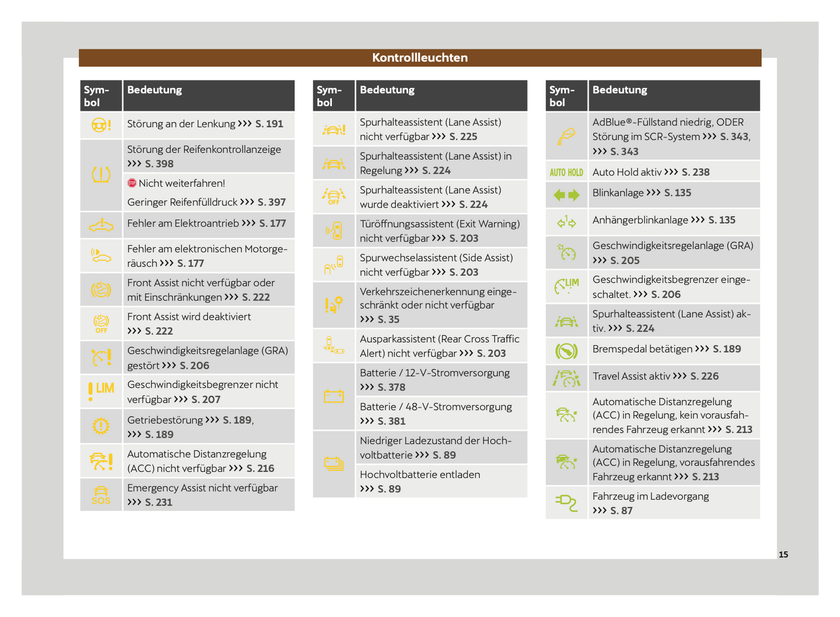840x617 pixels.
Task: Follow the S. 226 Travel Assist reference
Action: [704, 376]
